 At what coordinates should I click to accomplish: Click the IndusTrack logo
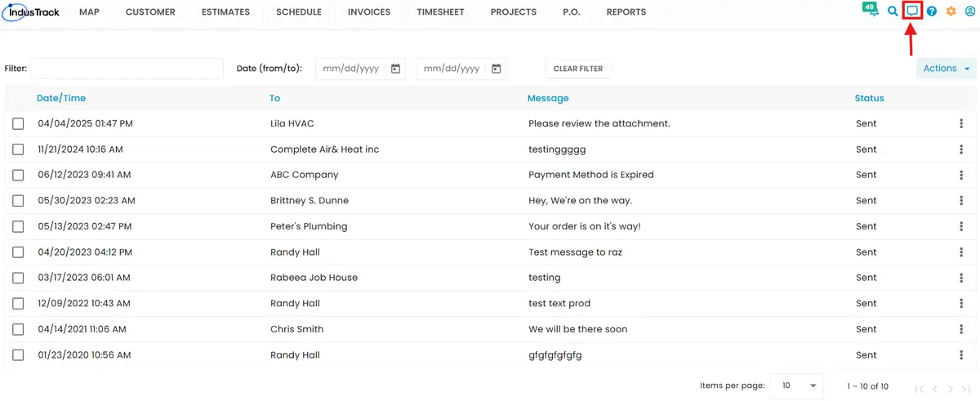tap(31, 12)
